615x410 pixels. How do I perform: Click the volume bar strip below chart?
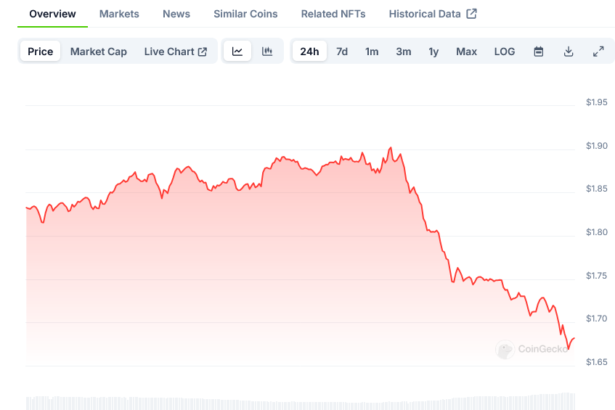point(300,402)
